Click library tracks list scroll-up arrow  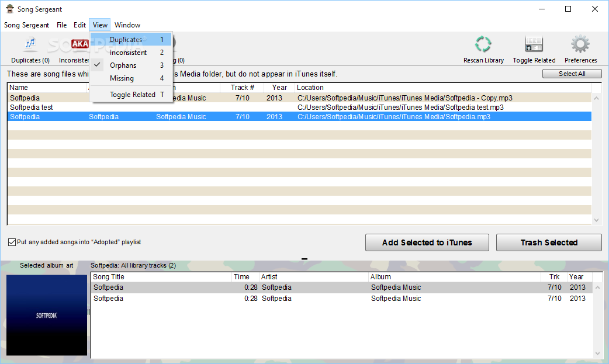598,287
